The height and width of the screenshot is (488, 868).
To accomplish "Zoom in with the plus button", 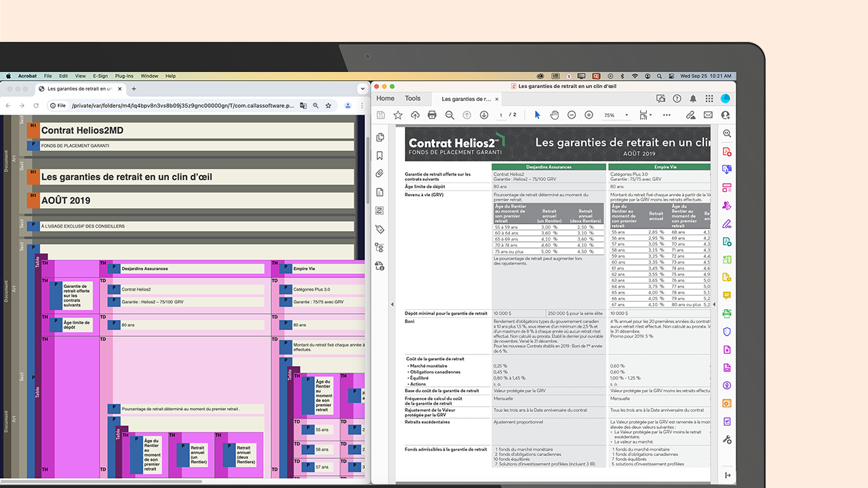I will pyautogui.click(x=589, y=115).
